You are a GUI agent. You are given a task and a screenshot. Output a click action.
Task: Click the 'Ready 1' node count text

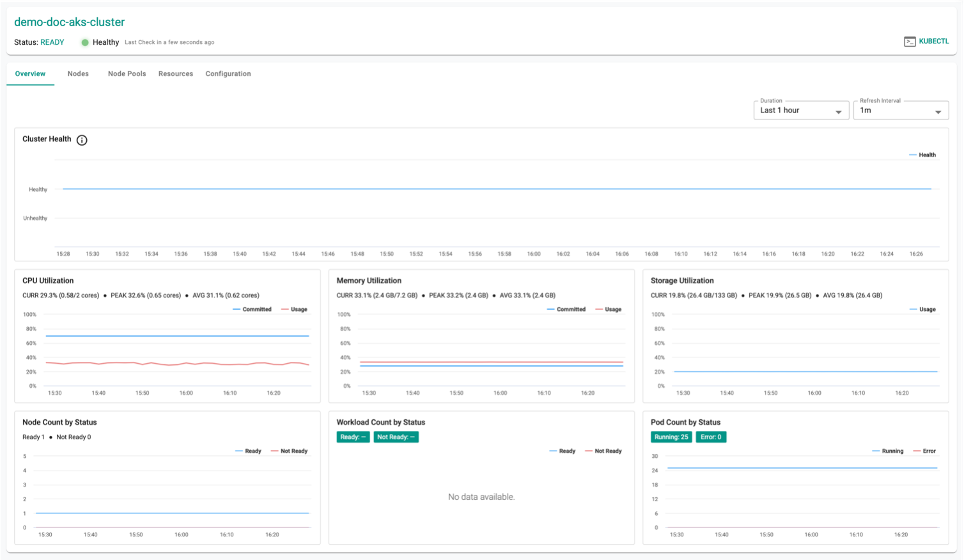tap(33, 437)
